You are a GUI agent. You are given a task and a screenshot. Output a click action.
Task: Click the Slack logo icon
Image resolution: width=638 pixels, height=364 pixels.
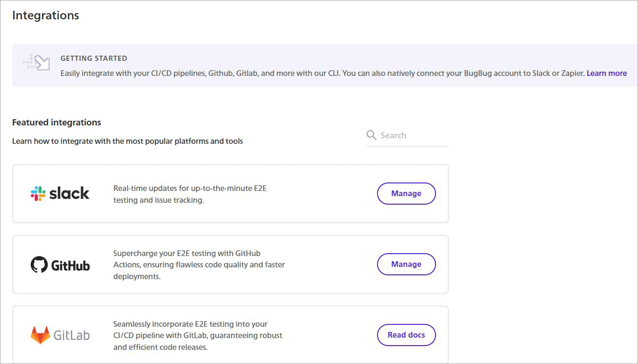pos(38,193)
